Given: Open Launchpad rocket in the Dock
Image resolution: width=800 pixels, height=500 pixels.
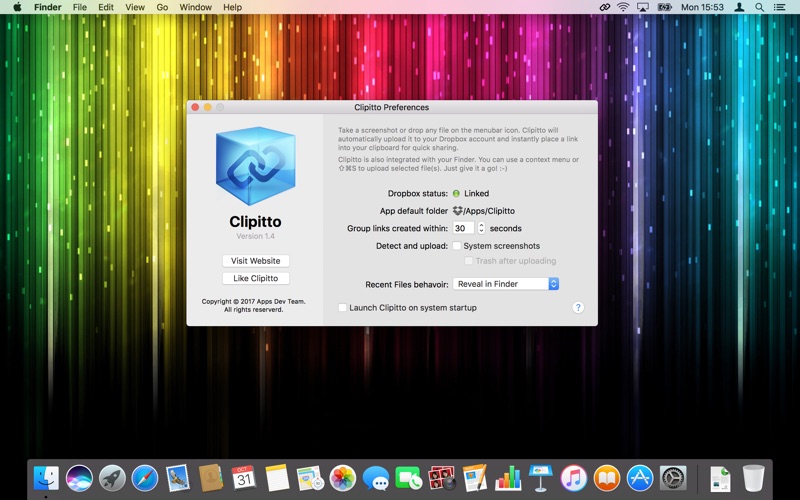Looking at the screenshot, I should [112, 478].
